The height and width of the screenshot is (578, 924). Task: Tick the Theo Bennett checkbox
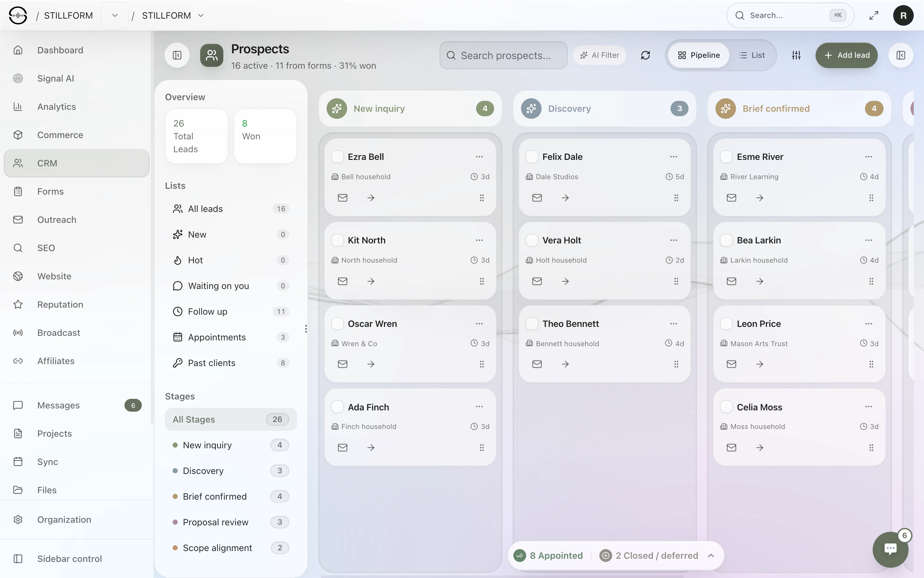pos(532,324)
